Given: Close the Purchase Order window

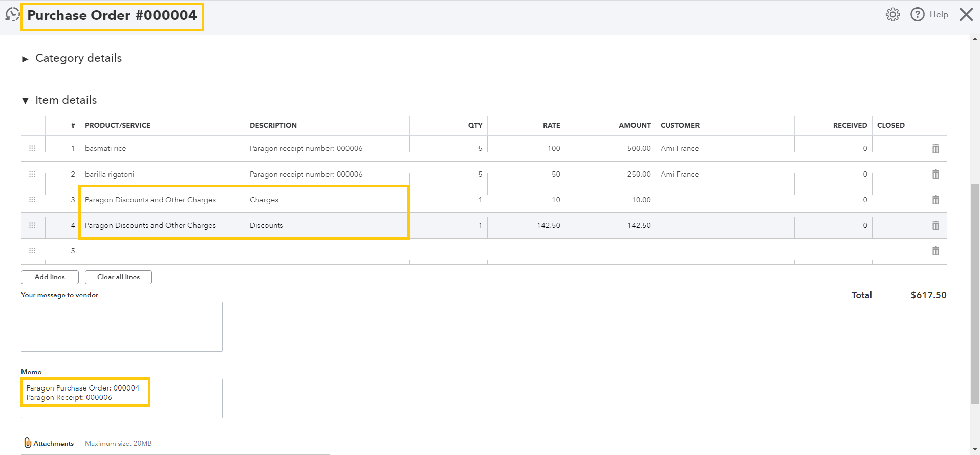Looking at the screenshot, I should [966, 15].
